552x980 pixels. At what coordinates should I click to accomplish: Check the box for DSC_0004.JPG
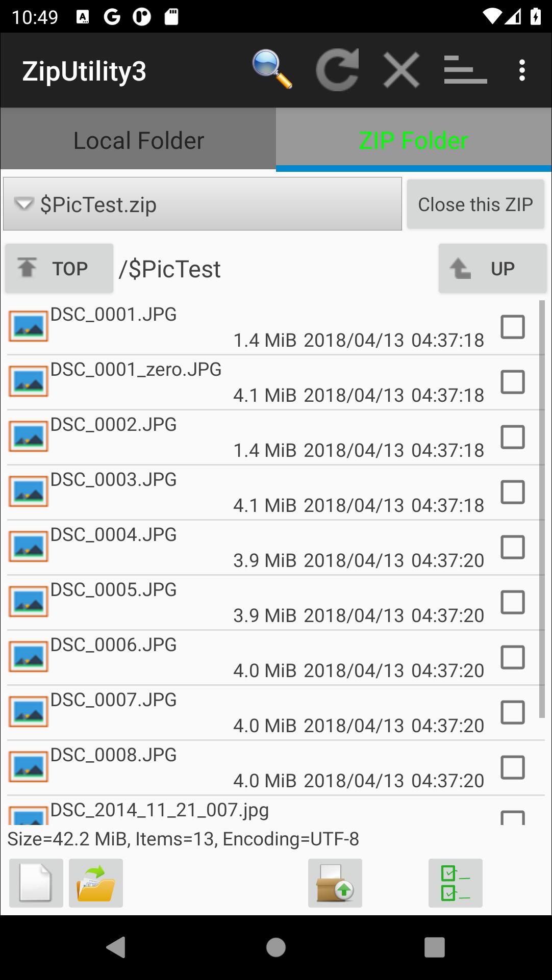(513, 547)
